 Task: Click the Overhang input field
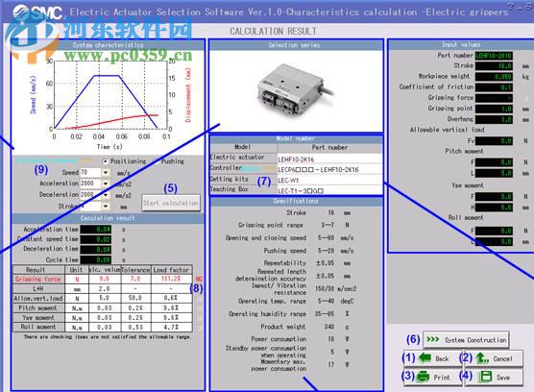(x=494, y=119)
